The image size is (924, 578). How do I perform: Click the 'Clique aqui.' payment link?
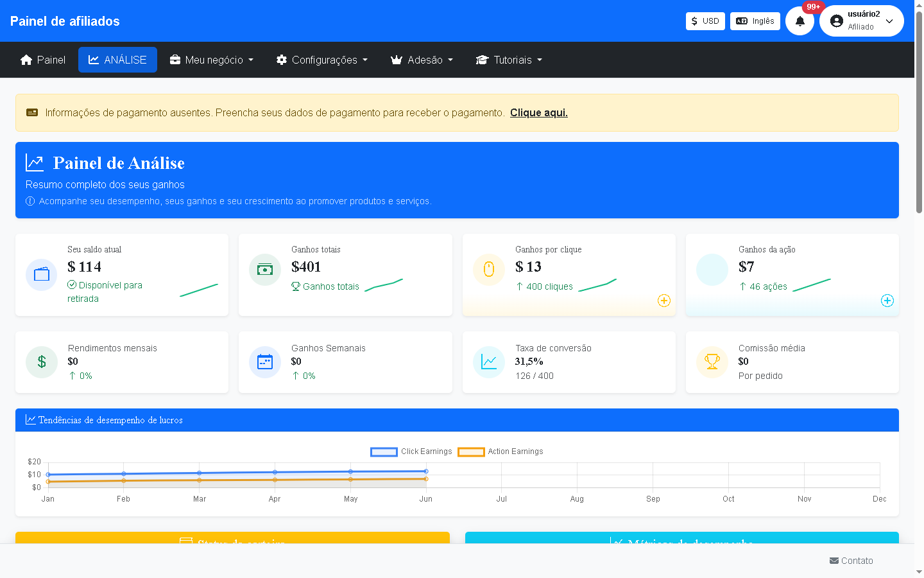[x=538, y=112]
